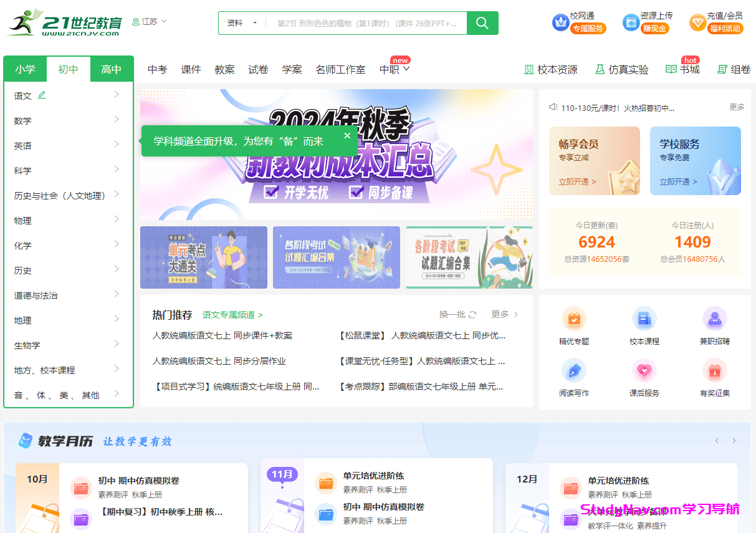Viewport: 756px width, 533px height.
Task: Open the 组卷 tool icon
Action: pos(734,70)
